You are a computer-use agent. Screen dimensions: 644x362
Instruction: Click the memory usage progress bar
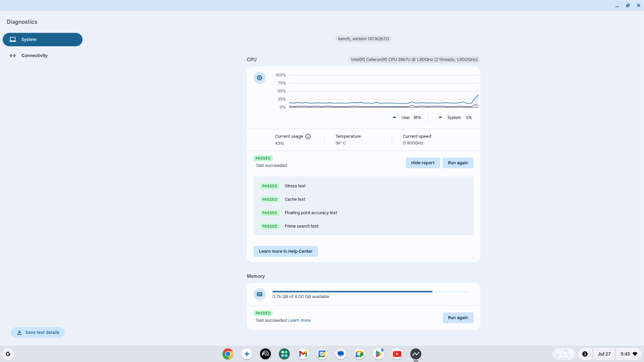point(370,291)
